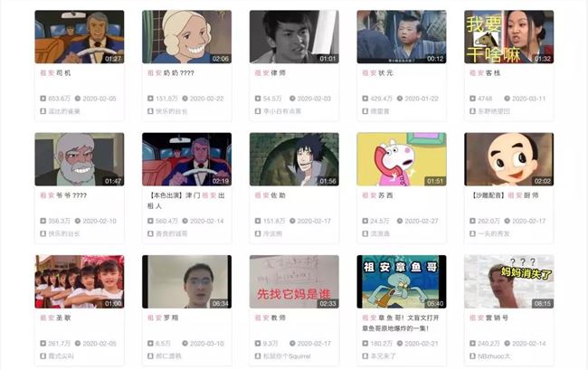Image resolution: width=588 pixels, height=370 pixels.
Task: Click the clock icon beside 2020-03-11
Action: pos(507,99)
